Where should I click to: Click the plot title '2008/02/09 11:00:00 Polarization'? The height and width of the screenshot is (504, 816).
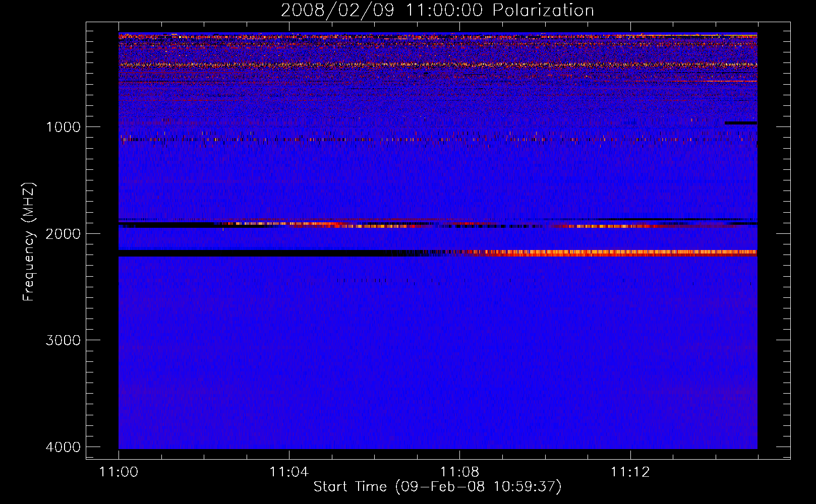click(437, 11)
